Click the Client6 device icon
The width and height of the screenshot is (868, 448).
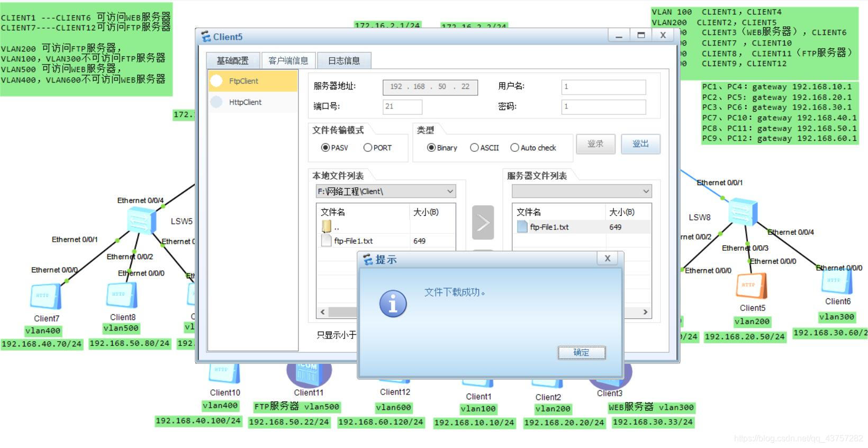coord(837,281)
